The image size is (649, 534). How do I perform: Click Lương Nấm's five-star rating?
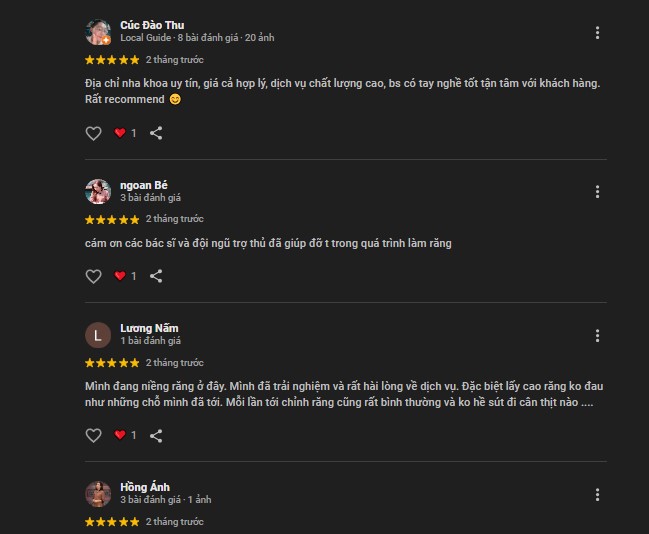click(x=112, y=363)
